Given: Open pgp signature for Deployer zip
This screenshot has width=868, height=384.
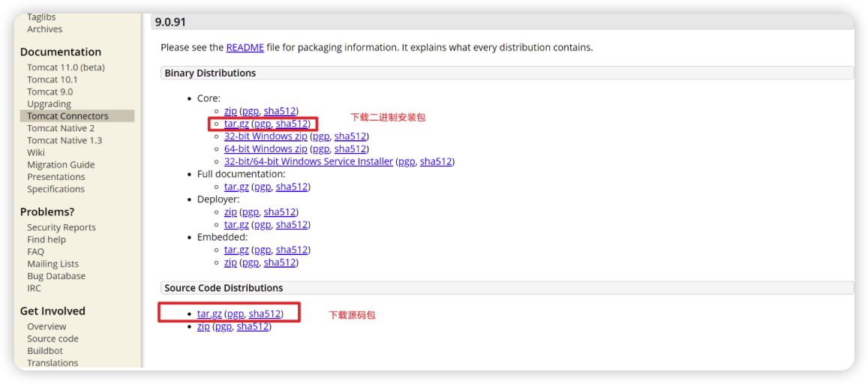Looking at the screenshot, I should 251,212.
